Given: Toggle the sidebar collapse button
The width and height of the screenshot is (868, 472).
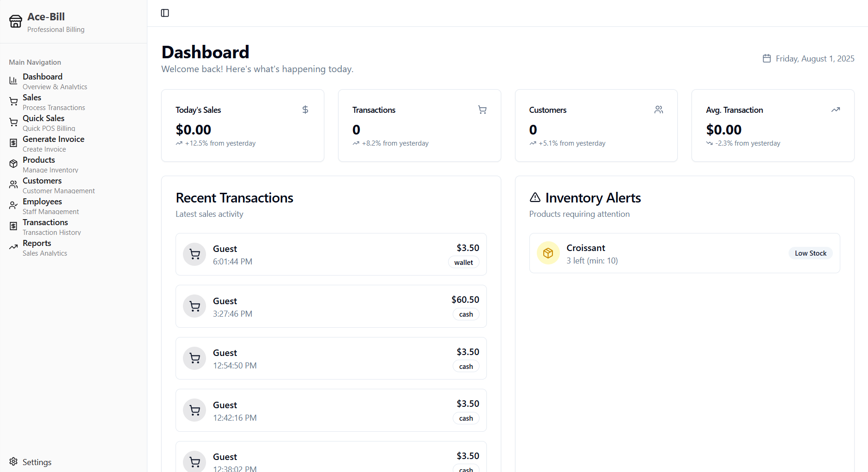Looking at the screenshot, I should 165,13.
